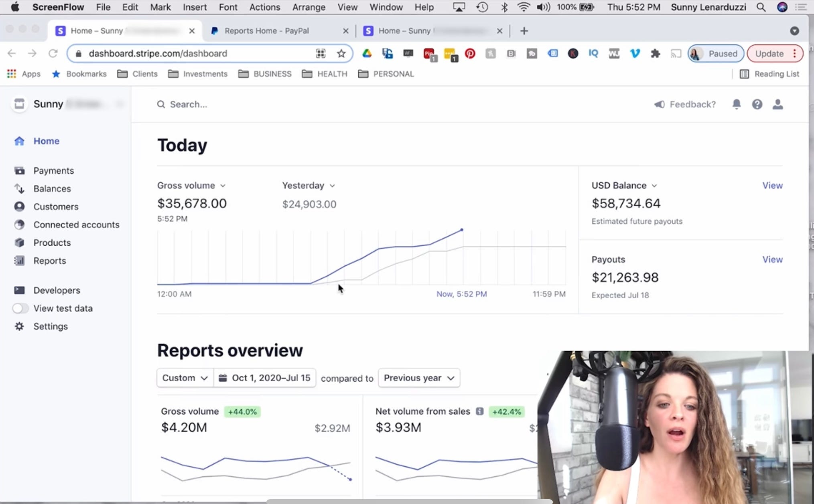Change the Previous year comparison
814x504 pixels.
coord(418,378)
